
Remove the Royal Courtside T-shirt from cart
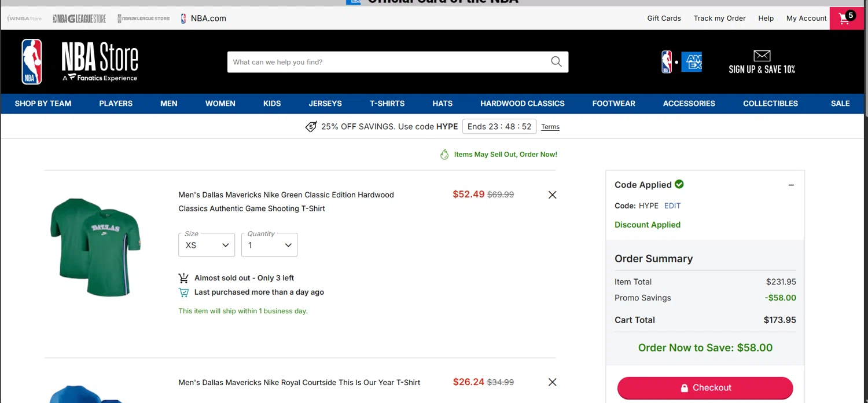[x=552, y=382]
